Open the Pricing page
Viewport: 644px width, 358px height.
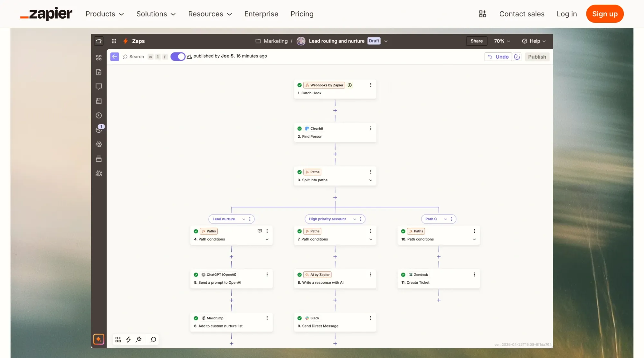[302, 14]
